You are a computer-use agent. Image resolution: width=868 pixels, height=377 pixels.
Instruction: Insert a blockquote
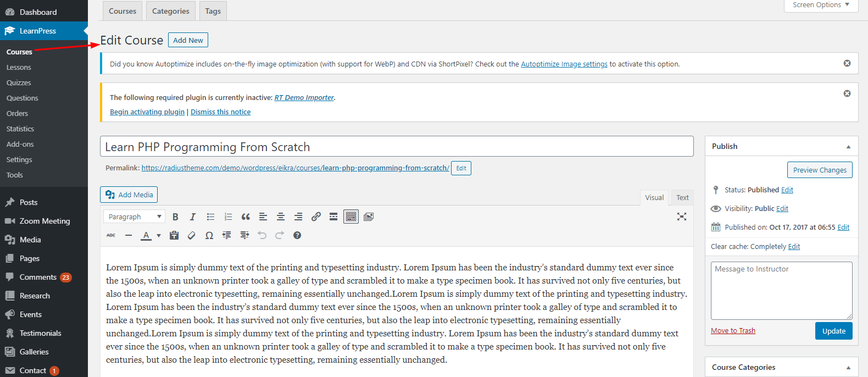tap(246, 217)
